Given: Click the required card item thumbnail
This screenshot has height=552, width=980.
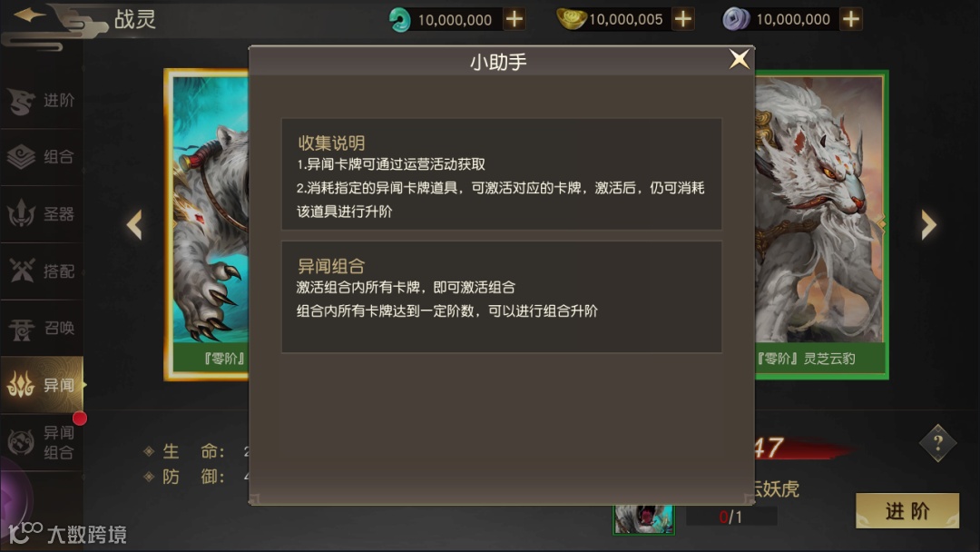Looking at the screenshot, I should pos(643,519).
